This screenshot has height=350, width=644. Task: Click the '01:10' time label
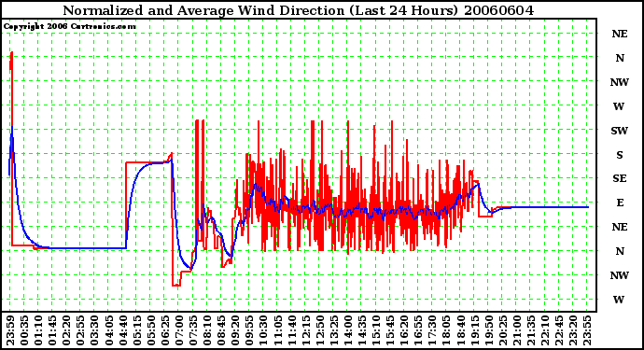pyautogui.click(x=38, y=330)
